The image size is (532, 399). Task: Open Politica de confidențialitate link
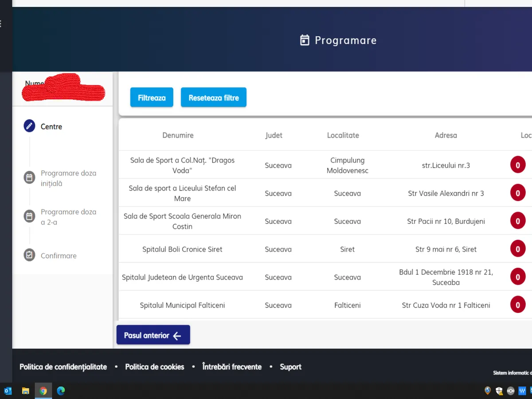point(63,367)
